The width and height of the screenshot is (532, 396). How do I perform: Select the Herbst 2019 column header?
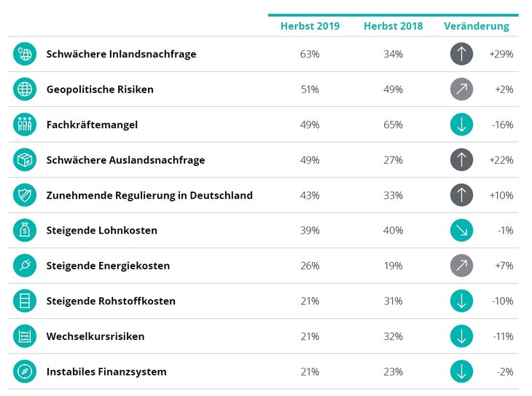tap(310, 26)
